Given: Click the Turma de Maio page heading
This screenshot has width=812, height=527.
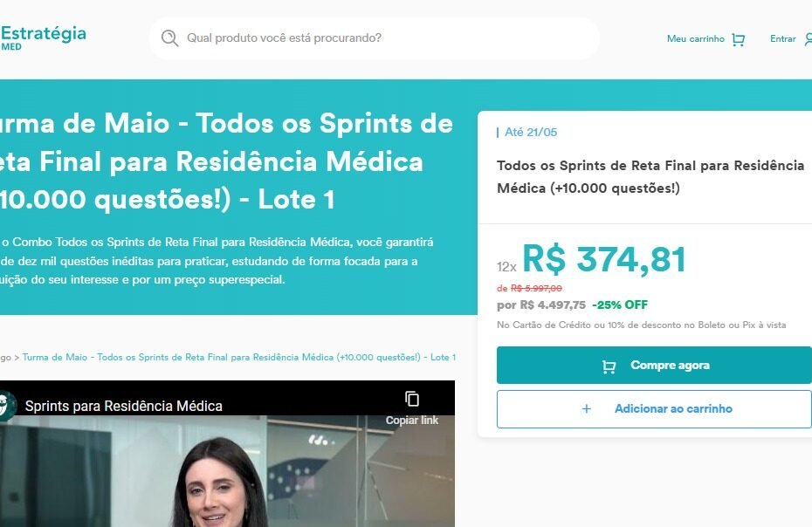Looking at the screenshot, I should pyautogui.click(x=226, y=161).
